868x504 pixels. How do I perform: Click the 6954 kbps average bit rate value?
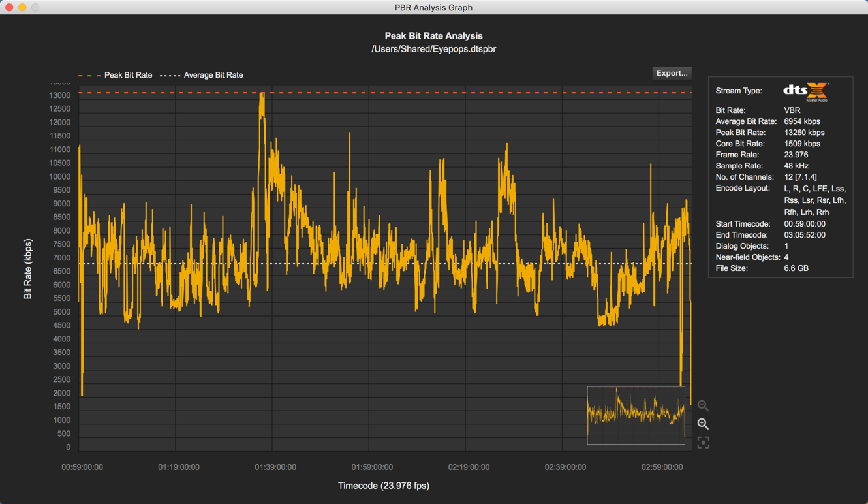(x=802, y=121)
